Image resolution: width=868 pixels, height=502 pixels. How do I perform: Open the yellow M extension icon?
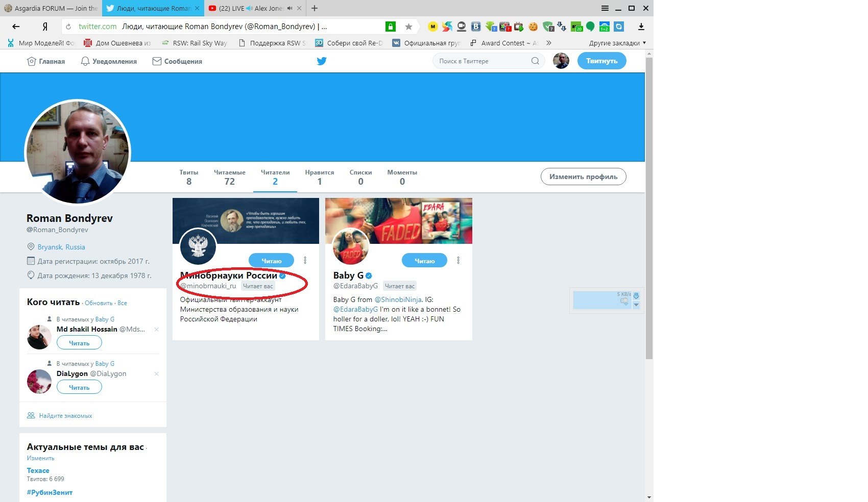click(x=432, y=27)
